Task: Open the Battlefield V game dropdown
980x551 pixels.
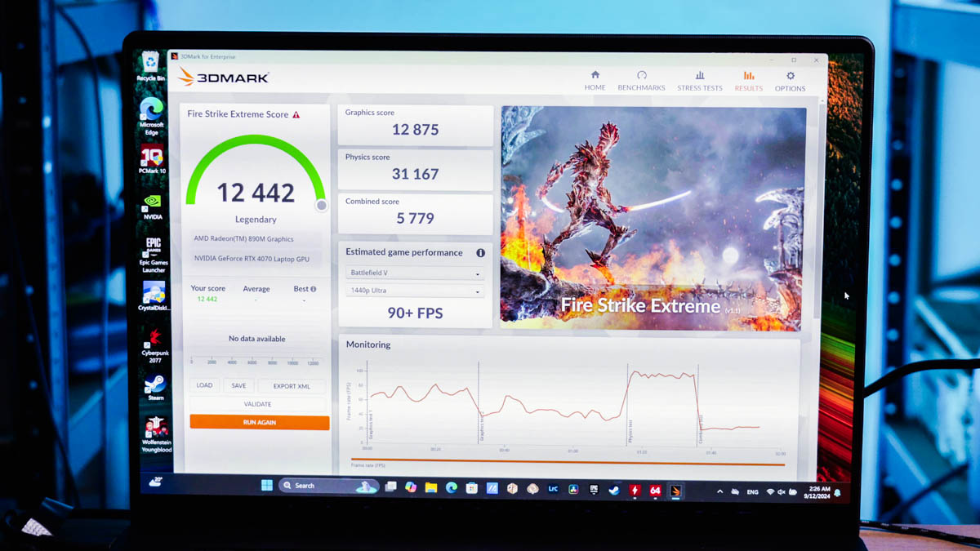Action: pos(415,273)
